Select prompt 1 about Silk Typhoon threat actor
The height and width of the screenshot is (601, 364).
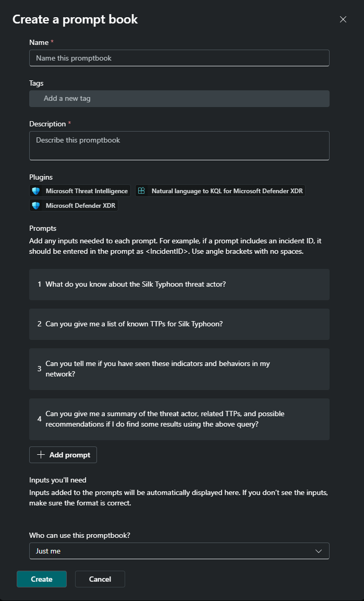(x=179, y=285)
